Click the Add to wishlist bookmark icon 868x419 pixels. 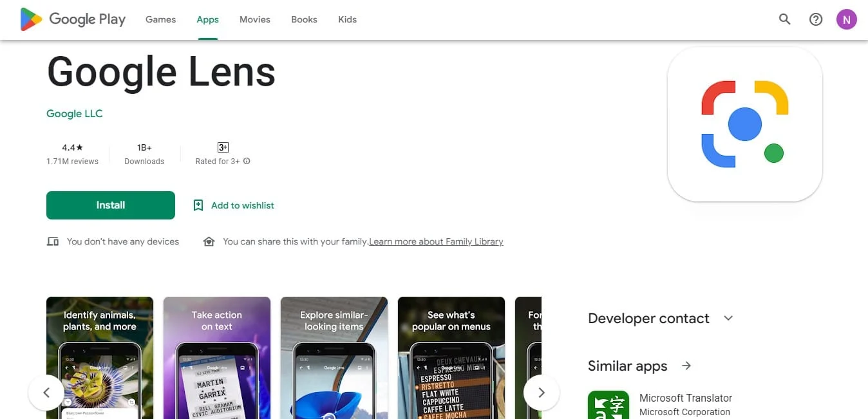tap(198, 205)
